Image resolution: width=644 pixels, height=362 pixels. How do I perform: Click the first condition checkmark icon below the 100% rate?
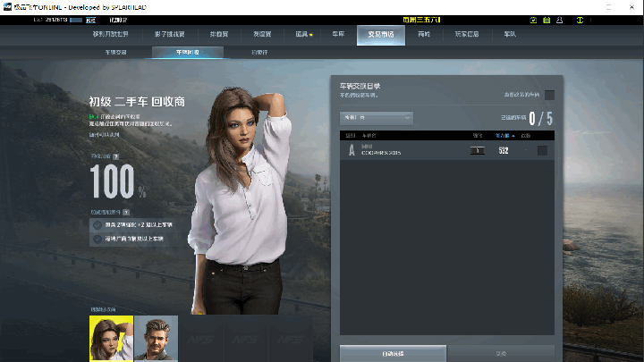point(97,225)
